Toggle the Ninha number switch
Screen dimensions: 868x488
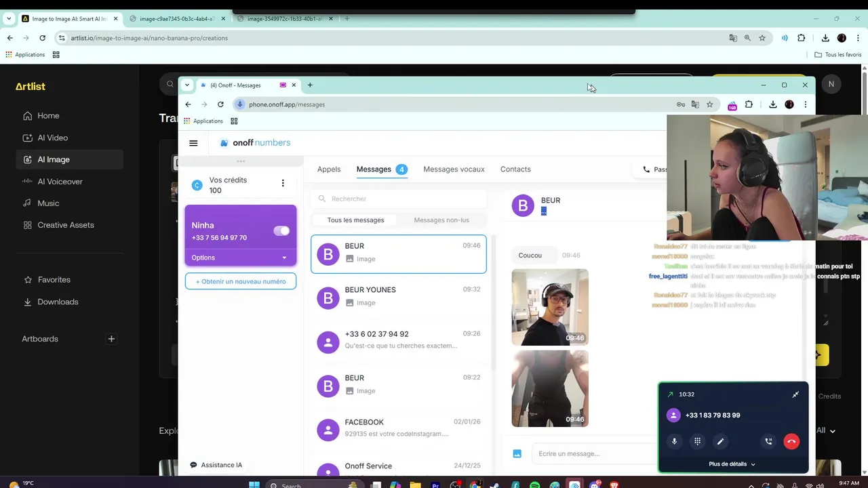[281, 231]
